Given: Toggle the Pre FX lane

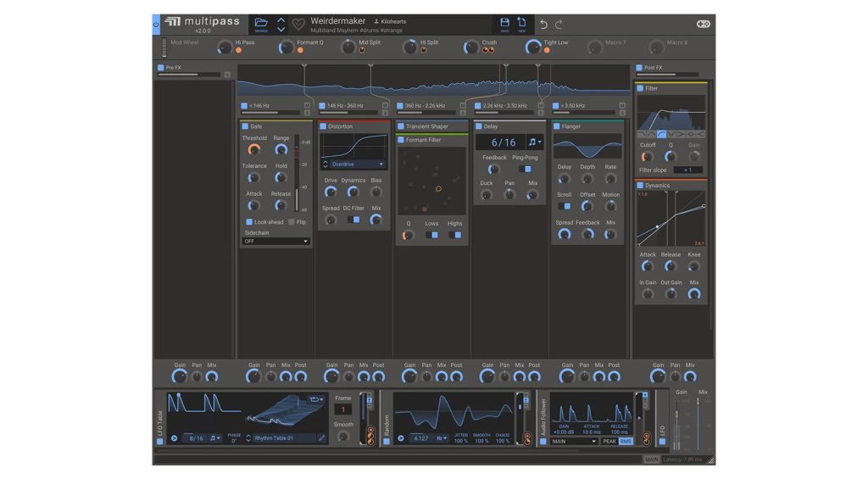Looking at the screenshot, I should pyautogui.click(x=160, y=68).
